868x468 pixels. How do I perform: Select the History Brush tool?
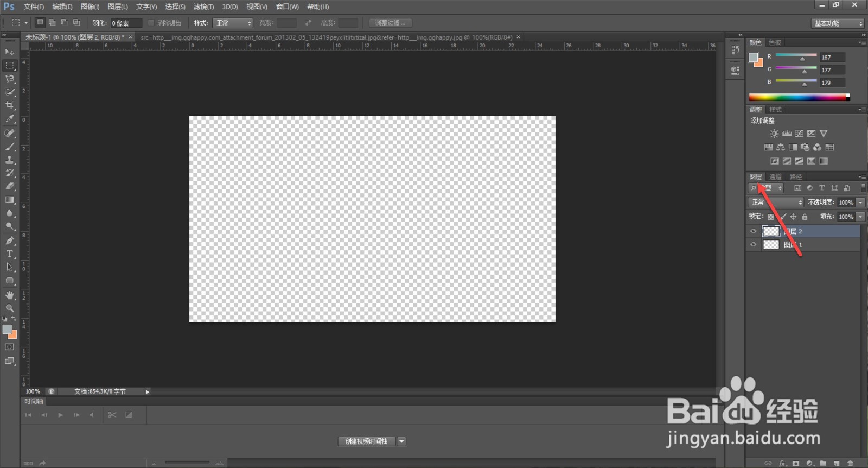click(10, 173)
